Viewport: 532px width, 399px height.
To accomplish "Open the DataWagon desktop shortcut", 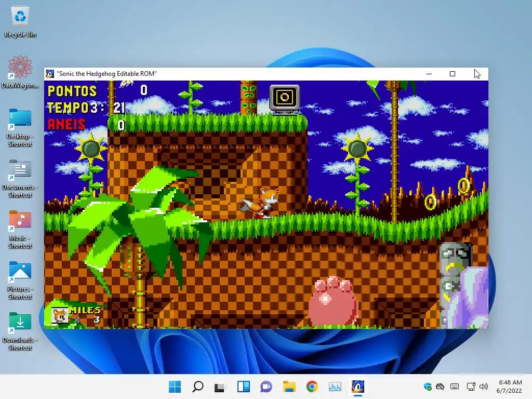I will 20,72.
